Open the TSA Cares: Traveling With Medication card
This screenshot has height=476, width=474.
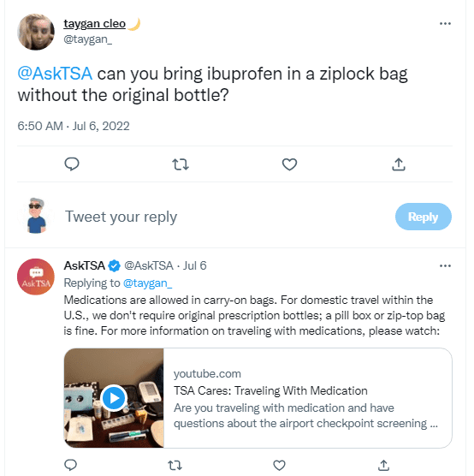[x=258, y=398]
